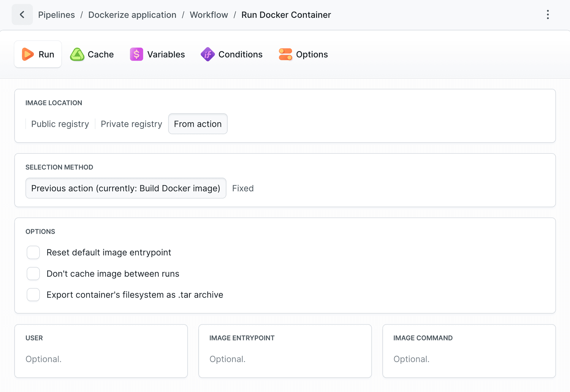Open Dockerize application breadcrumb link
The height and width of the screenshot is (392, 570).
tap(132, 15)
